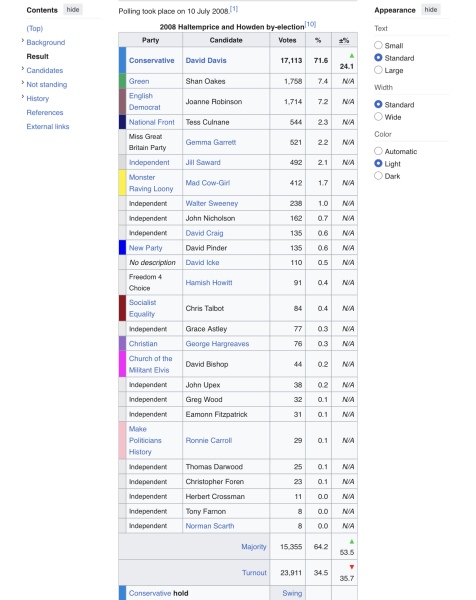Screen dimensions: 476x600
Task: Select Wide width option
Action: click(378, 116)
